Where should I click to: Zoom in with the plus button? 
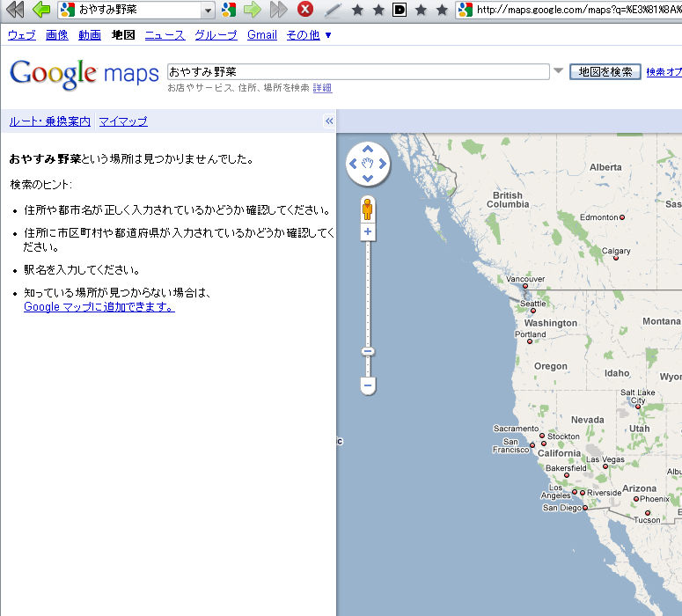click(368, 231)
